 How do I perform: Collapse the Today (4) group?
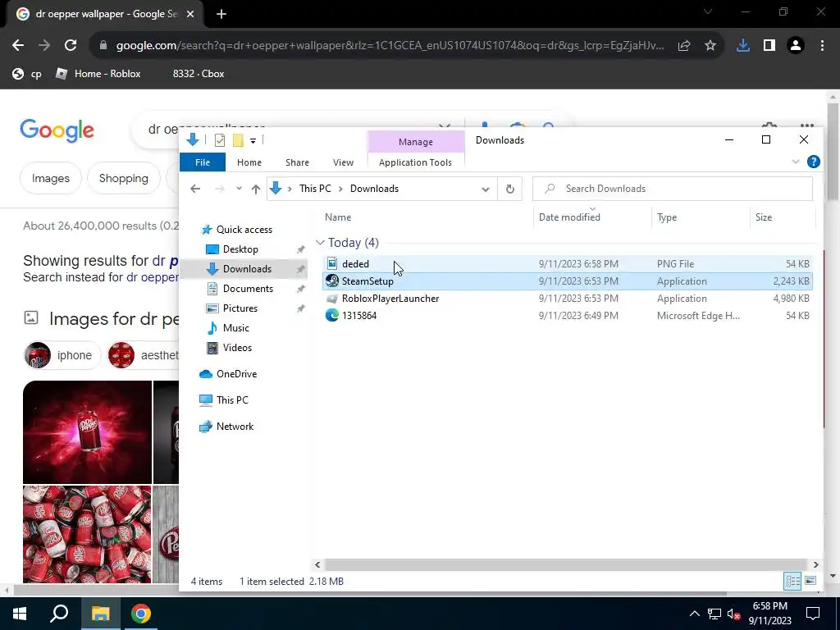pos(321,243)
